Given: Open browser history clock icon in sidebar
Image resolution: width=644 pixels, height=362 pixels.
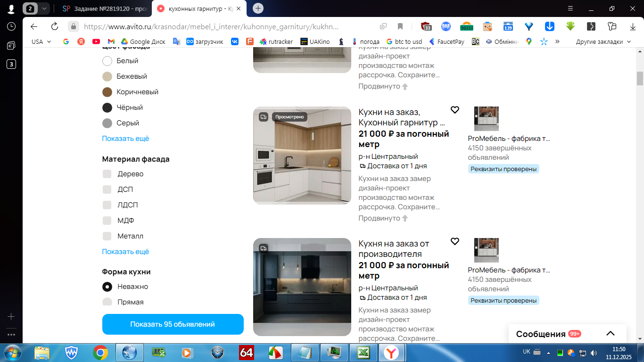Looking at the screenshot, I should (11, 26).
